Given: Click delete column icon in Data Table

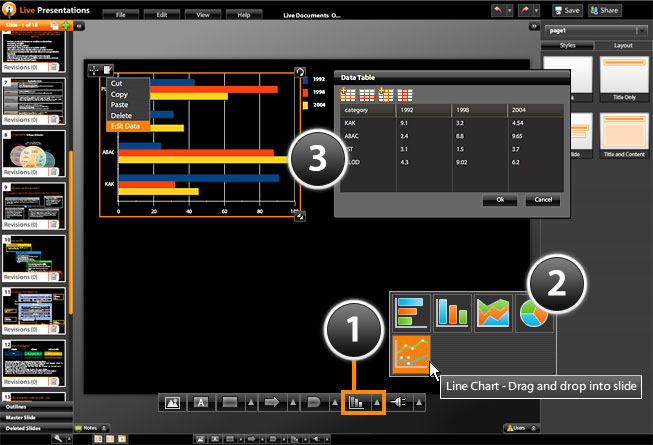Looking at the screenshot, I should 405,95.
